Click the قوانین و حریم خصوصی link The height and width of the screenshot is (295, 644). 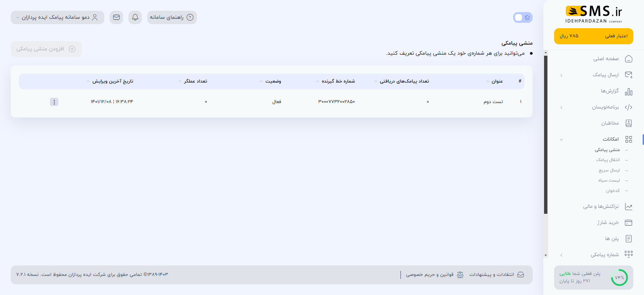[x=434, y=275]
